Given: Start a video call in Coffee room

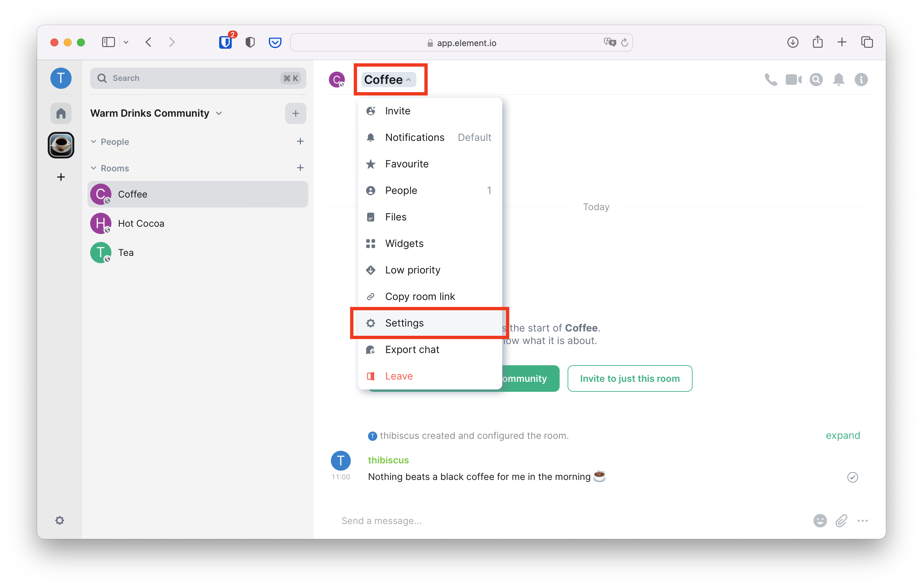Looking at the screenshot, I should 793,80.
